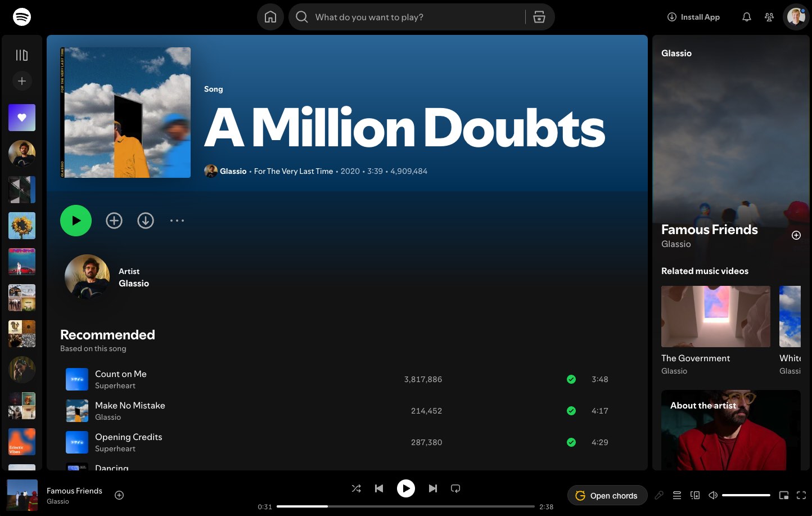This screenshot has height=516, width=812.
Task: Open now playing Famous Friends cover
Action: [22, 495]
